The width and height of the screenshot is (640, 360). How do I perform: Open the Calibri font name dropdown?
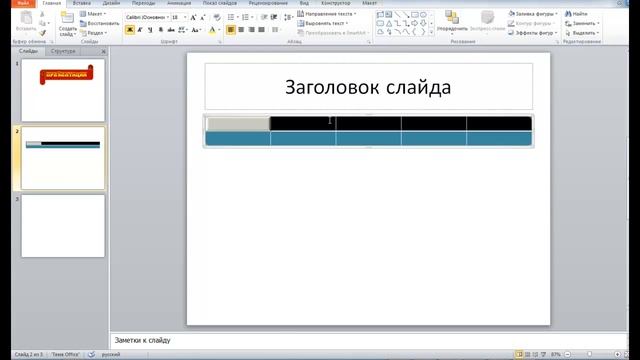[167, 17]
